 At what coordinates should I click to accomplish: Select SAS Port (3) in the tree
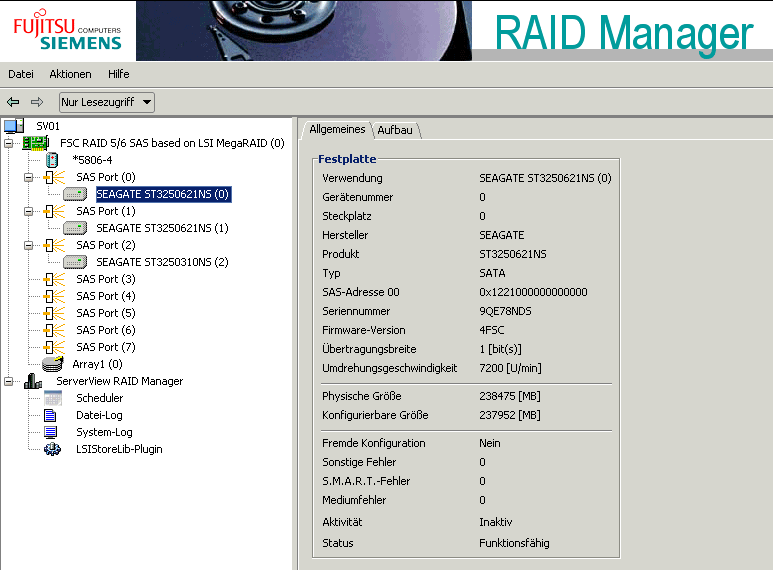click(106, 279)
